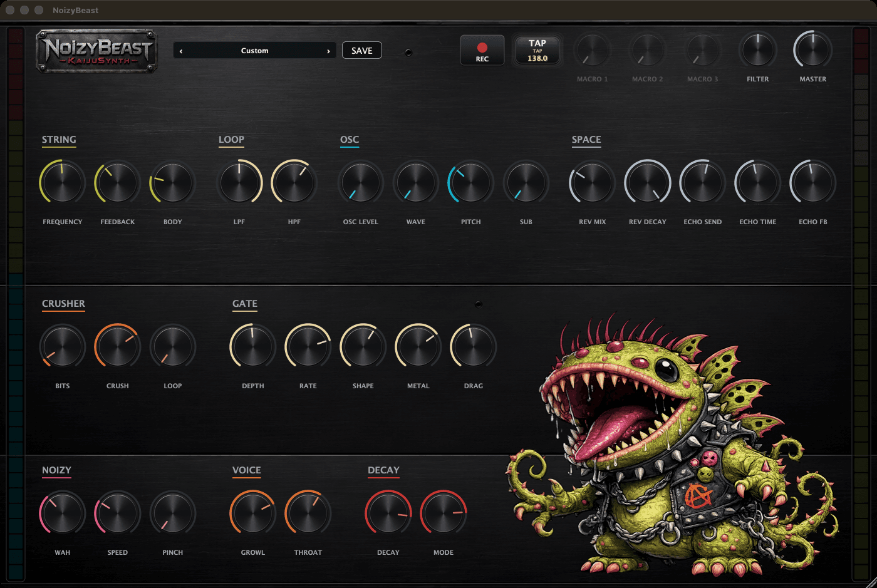This screenshot has height=588, width=877.
Task: Click the REV MIX knob
Action: [x=593, y=183]
